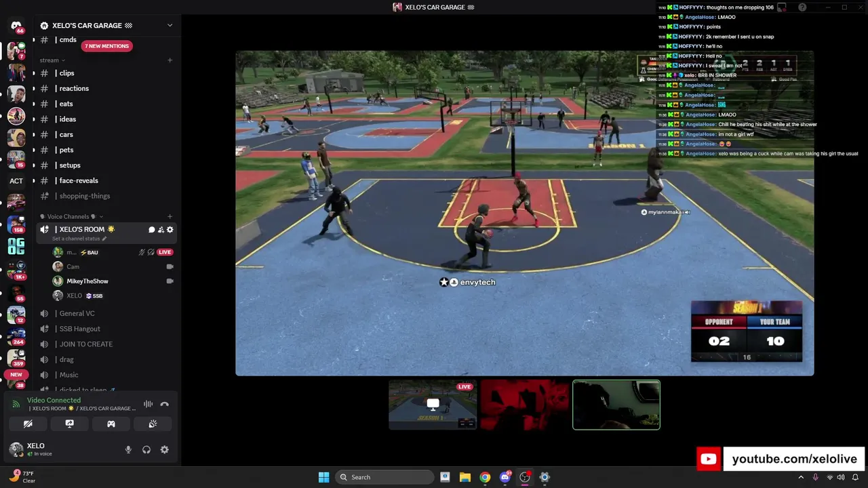Open the ACT server icon
The height and width of the screenshot is (488, 868).
[16, 181]
